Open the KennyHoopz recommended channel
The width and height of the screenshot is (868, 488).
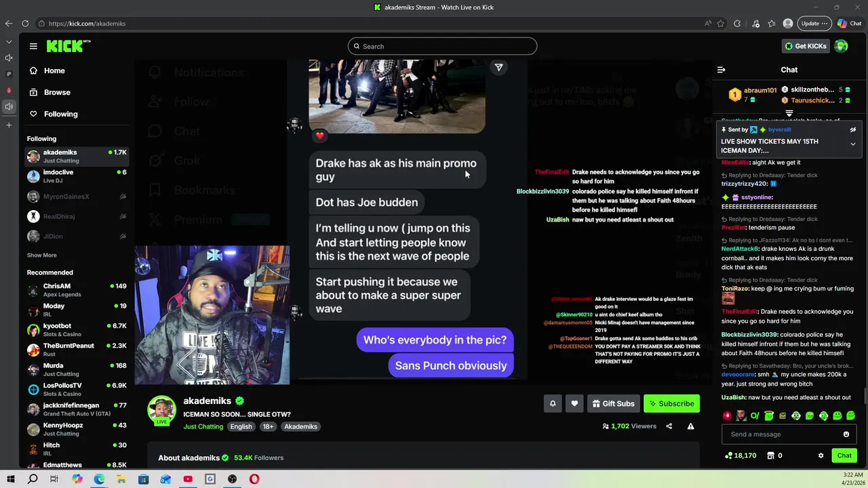77,429
